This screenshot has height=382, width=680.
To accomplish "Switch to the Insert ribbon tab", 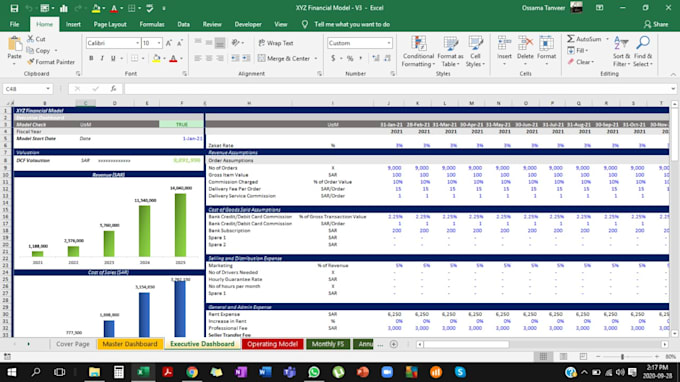I will click(x=73, y=24).
